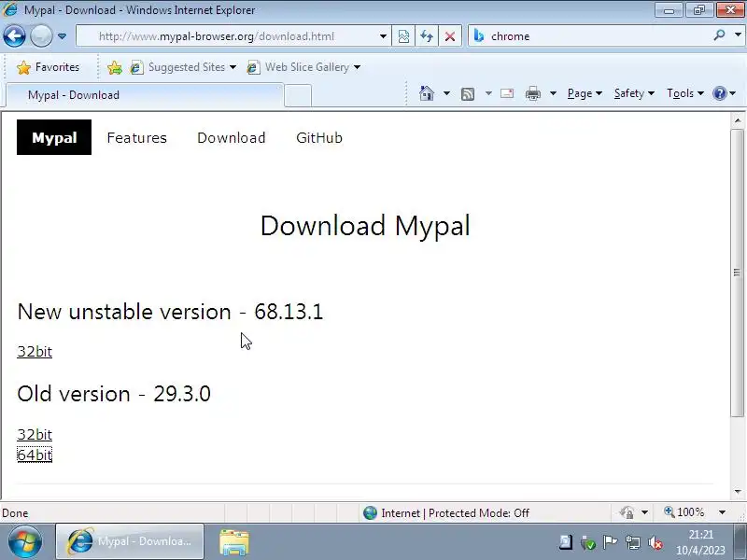Open Windows Explorer from taskbar
The width and height of the screenshot is (747, 560).
pos(234,542)
